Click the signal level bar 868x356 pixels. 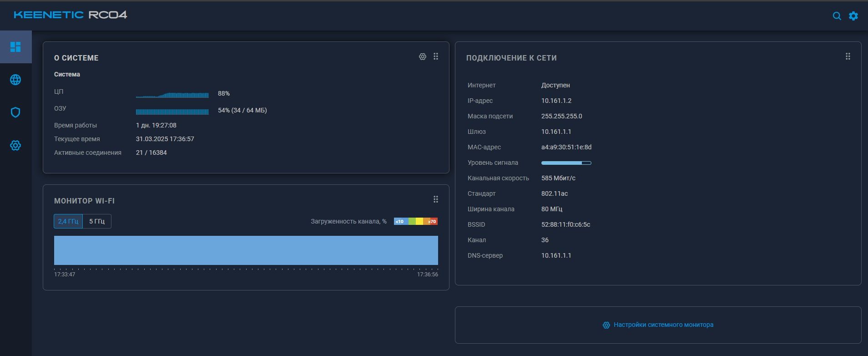[x=566, y=163]
